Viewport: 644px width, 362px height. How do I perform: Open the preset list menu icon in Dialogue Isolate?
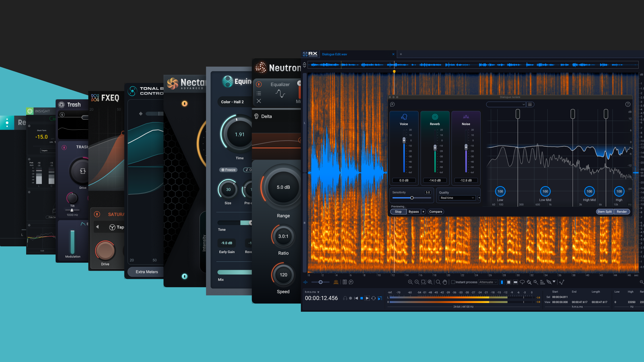530,105
